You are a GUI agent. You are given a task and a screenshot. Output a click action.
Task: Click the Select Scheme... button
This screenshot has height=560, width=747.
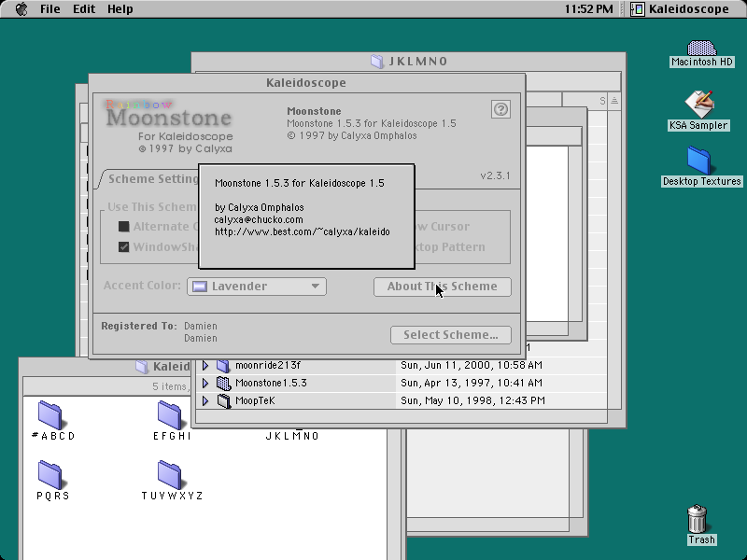451,335
